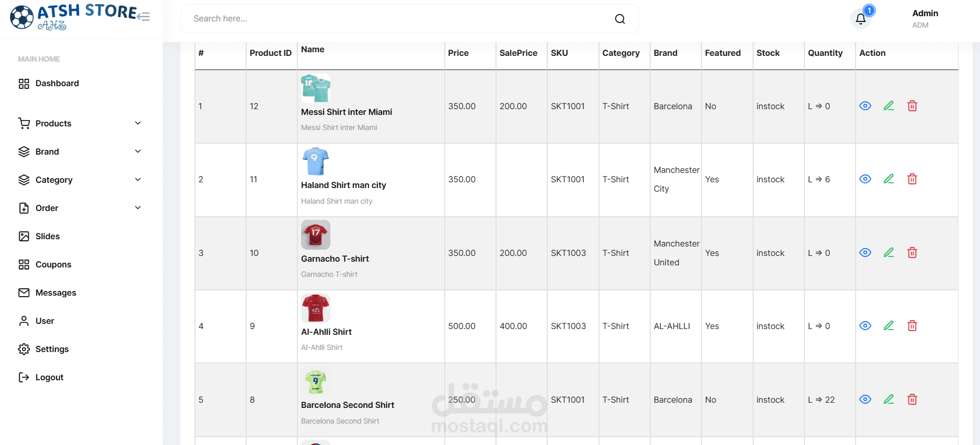Click the Product ID column header
The height and width of the screenshot is (445, 980).
point(271,53)
